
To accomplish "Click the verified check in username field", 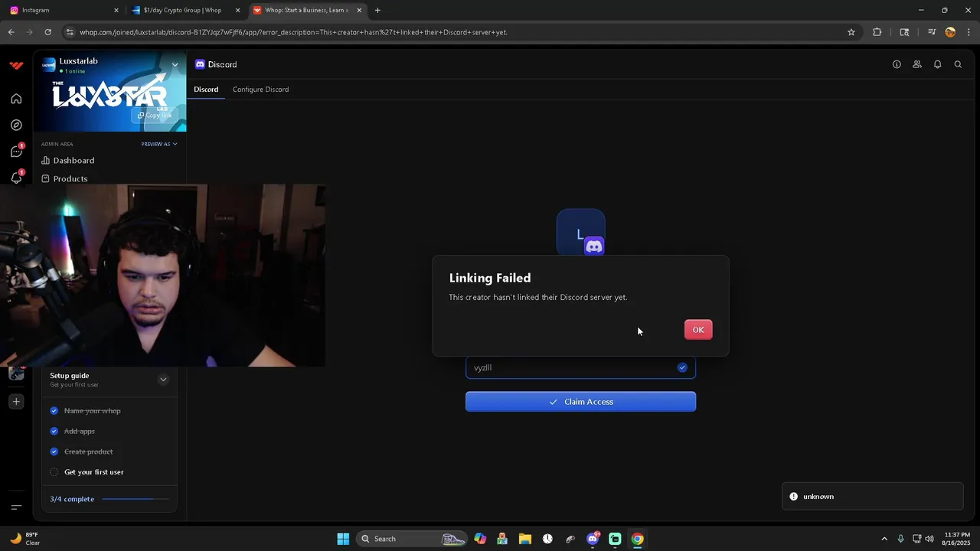I will point(682,368).
